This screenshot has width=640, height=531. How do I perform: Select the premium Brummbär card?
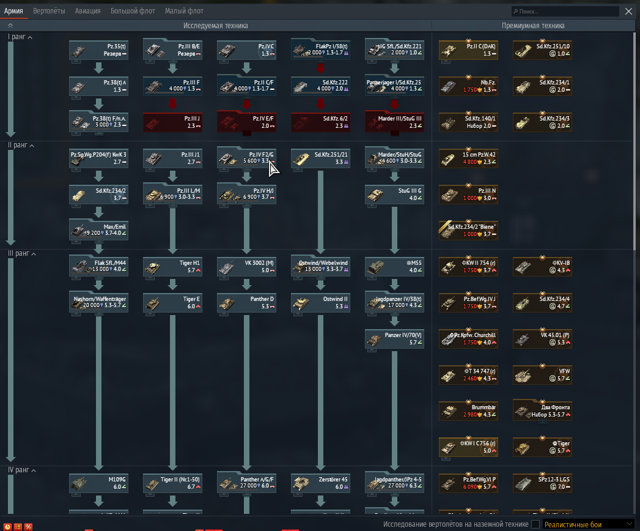[x=468, y=410]
